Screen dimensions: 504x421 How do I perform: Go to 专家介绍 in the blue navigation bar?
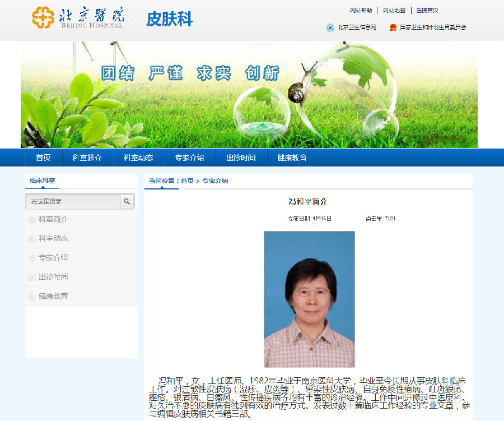click(189, 158)
